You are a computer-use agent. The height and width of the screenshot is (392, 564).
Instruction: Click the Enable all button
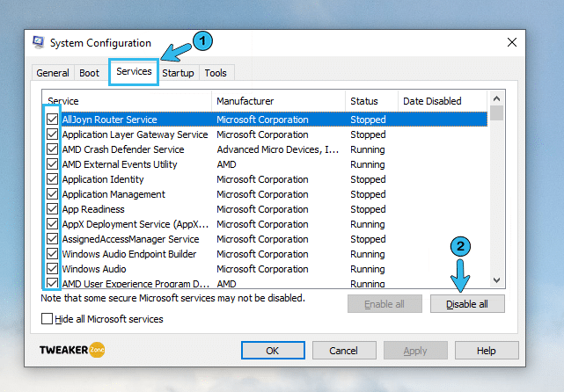pos(385,304)
